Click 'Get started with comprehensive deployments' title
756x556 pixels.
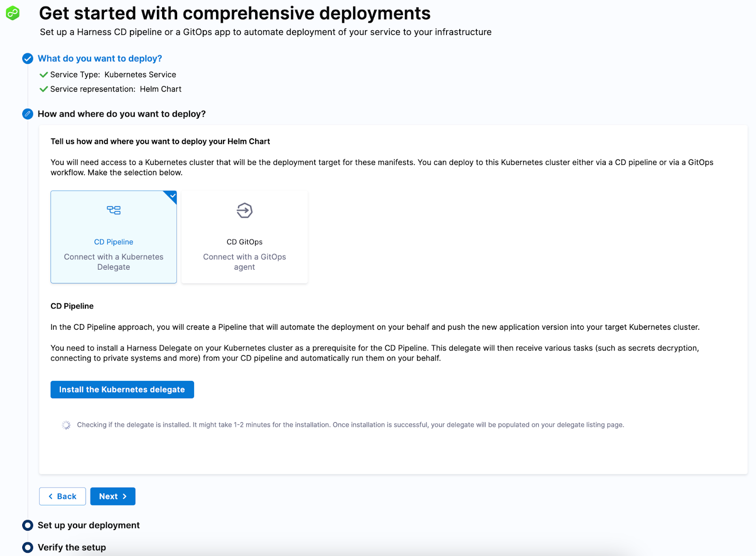(x=235, y=14)
